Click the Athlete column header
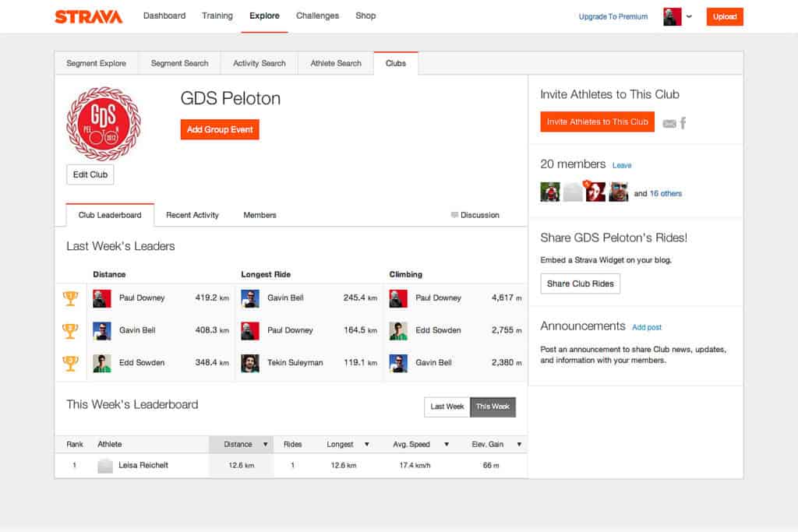798x532 pixels. coord(109,445)
